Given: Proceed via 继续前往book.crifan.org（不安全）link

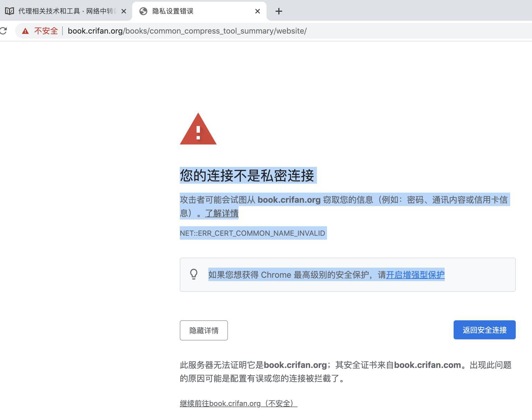Looking at the screenshot, I should coord(239,403).
